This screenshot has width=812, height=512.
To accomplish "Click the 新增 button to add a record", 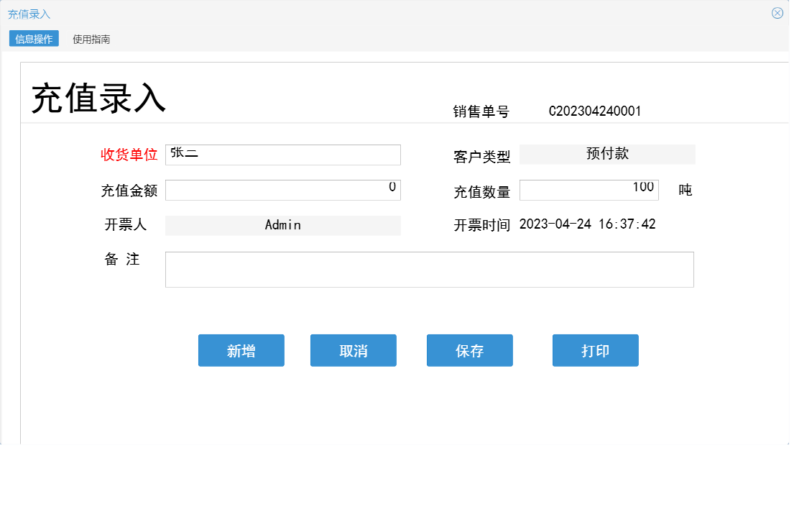I will pos(241,350).
